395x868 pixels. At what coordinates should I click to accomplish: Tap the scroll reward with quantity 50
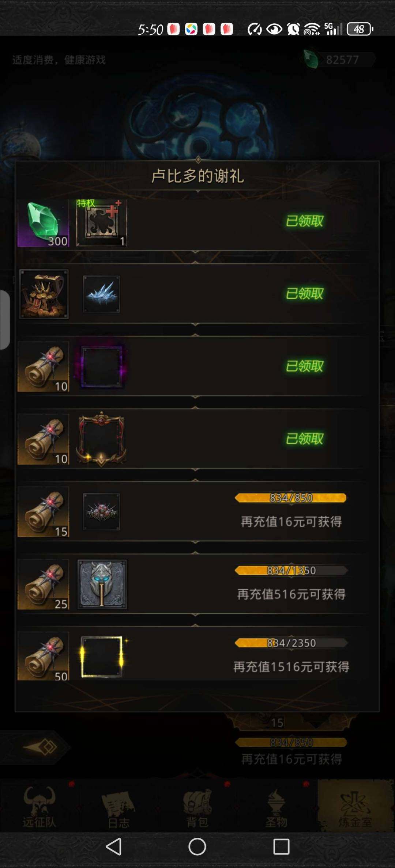[43, 656]
